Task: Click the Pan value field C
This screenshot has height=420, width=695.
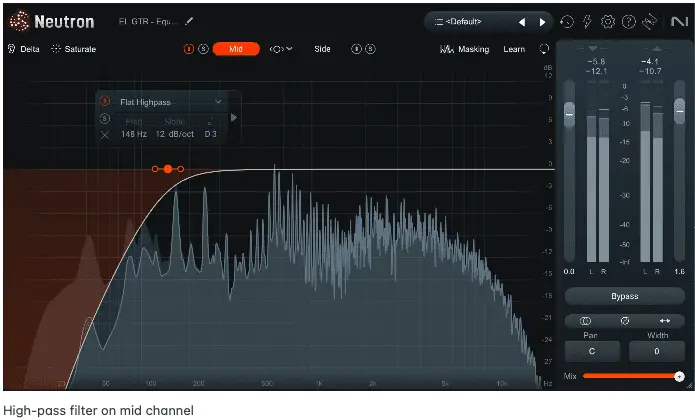Action: click(x=592, y=351)
